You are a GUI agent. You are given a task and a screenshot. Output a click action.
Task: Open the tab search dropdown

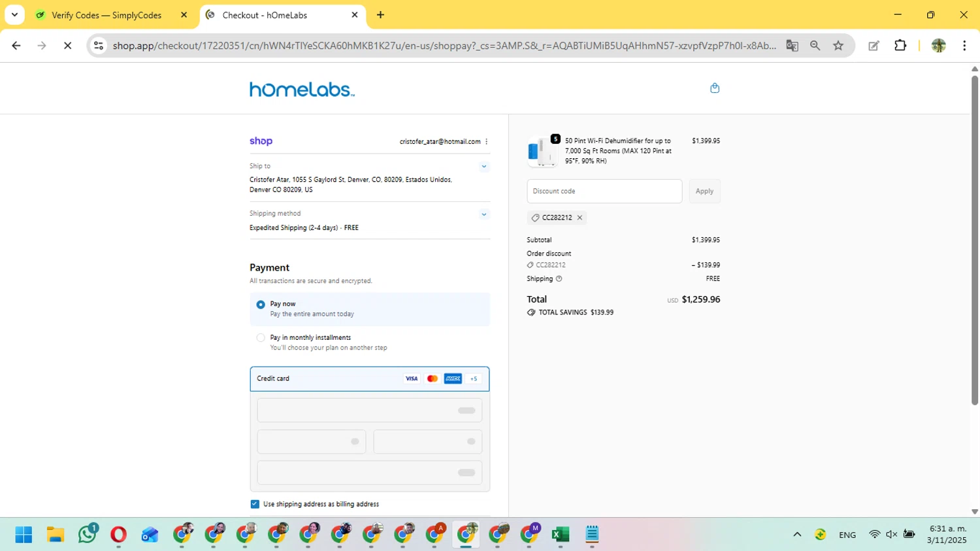pyautogui.click(x=14, y=15)
